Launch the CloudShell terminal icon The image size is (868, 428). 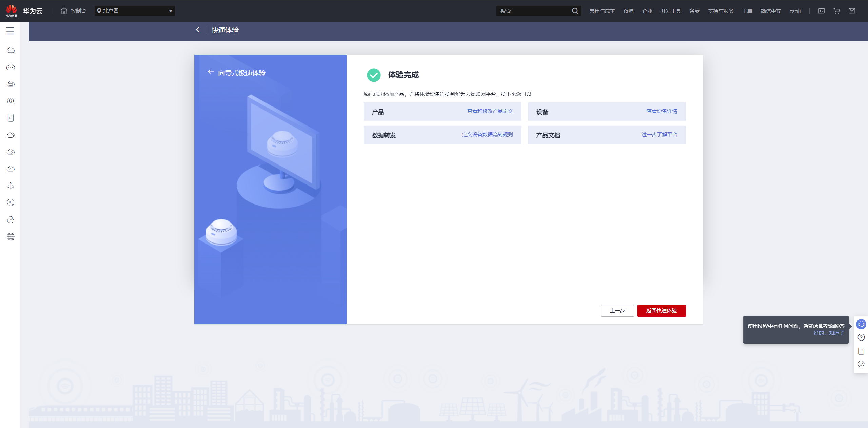coord(821,11)
